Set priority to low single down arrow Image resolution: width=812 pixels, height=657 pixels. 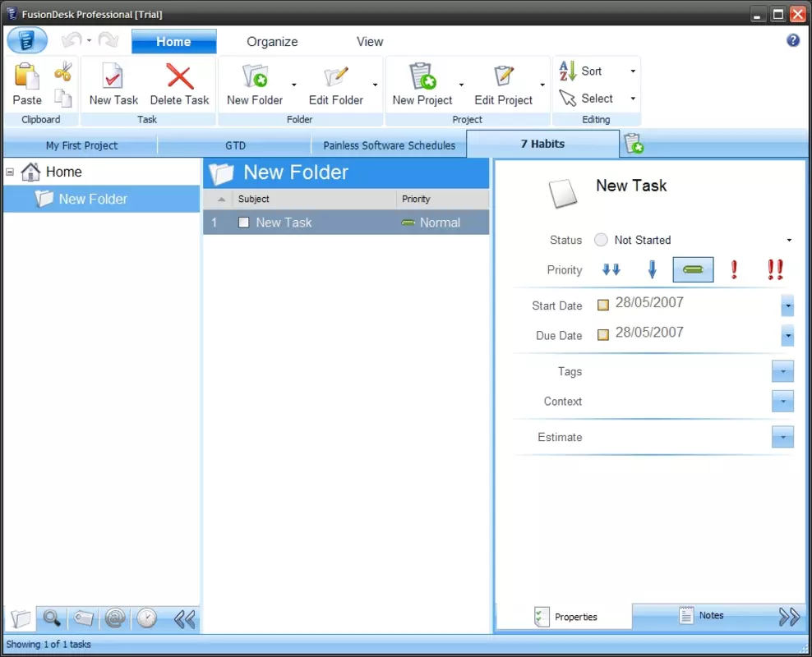point(652,269)
